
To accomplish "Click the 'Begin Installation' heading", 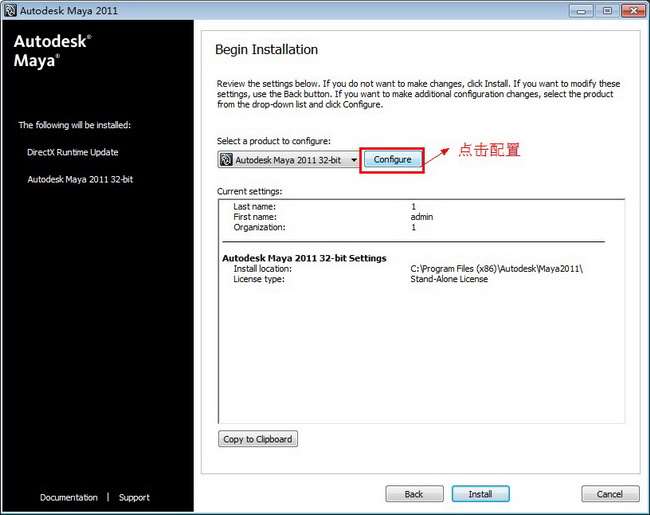I will 267,49.
